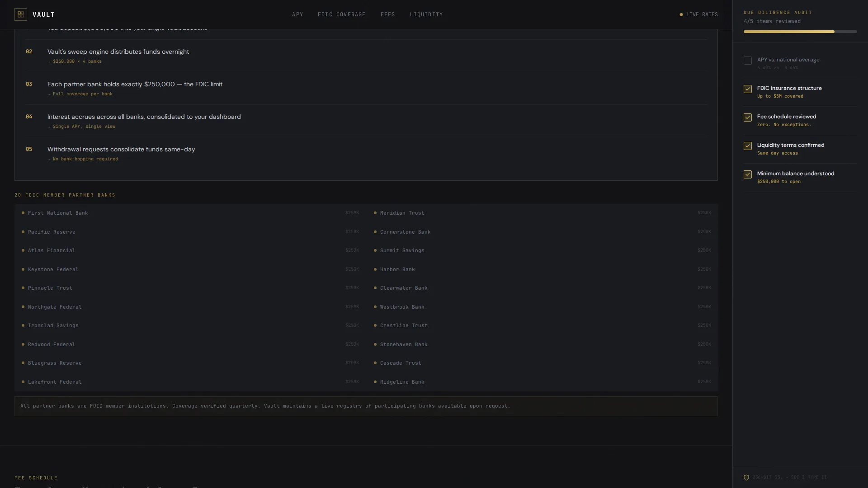Select Westbrook Bank row
868x488 pixels.
pyautogui.click(x=542, y=307)
